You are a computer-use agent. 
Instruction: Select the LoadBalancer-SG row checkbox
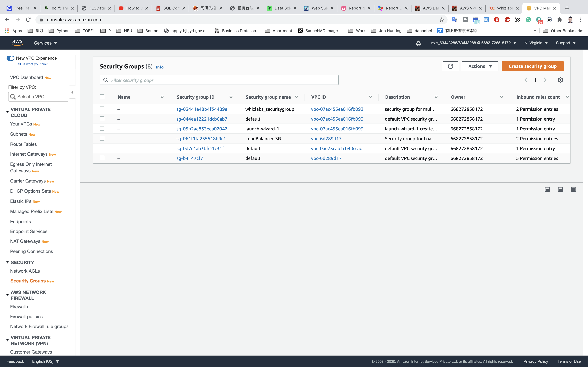[102, 138]
